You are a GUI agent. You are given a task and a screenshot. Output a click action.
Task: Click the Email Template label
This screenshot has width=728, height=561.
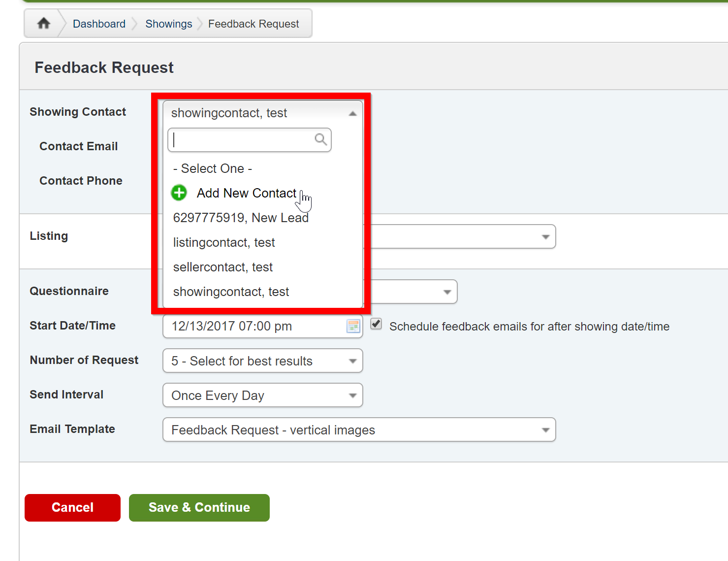pos(72,429)
